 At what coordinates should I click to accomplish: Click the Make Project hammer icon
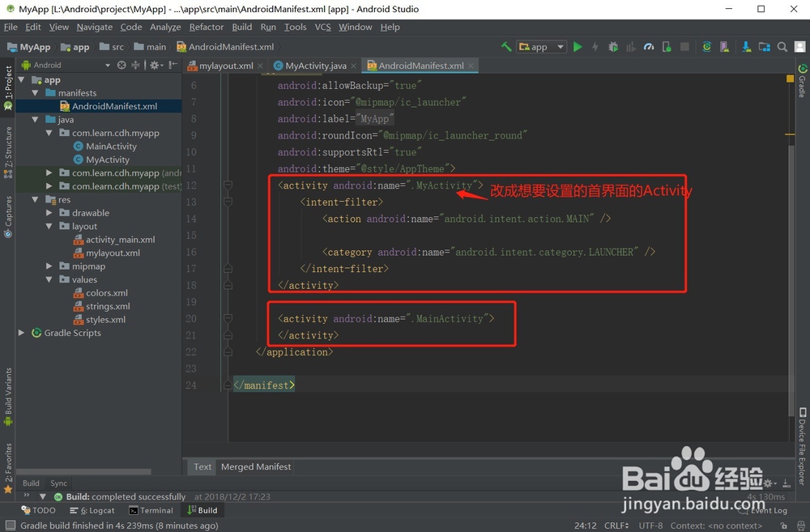pos(506,47)
